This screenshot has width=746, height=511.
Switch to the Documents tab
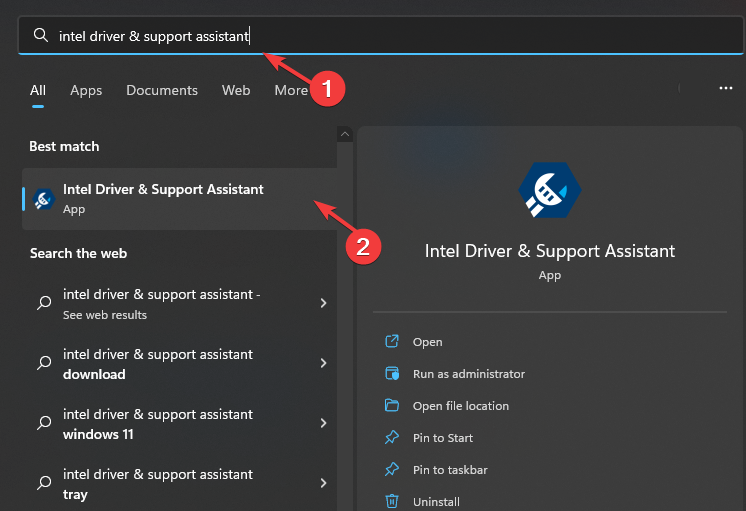tap(162, 90)
